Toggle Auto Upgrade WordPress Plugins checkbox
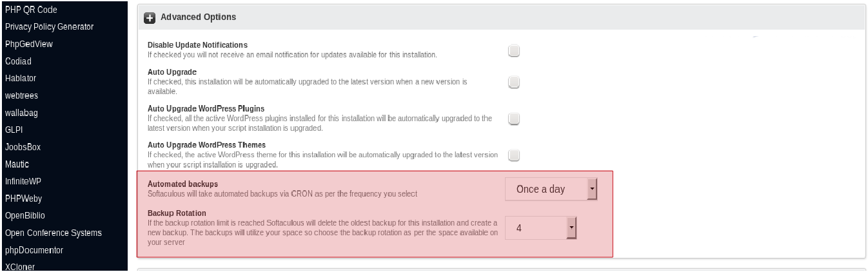This screenshot has height=272, width=868. pos(514,119)
